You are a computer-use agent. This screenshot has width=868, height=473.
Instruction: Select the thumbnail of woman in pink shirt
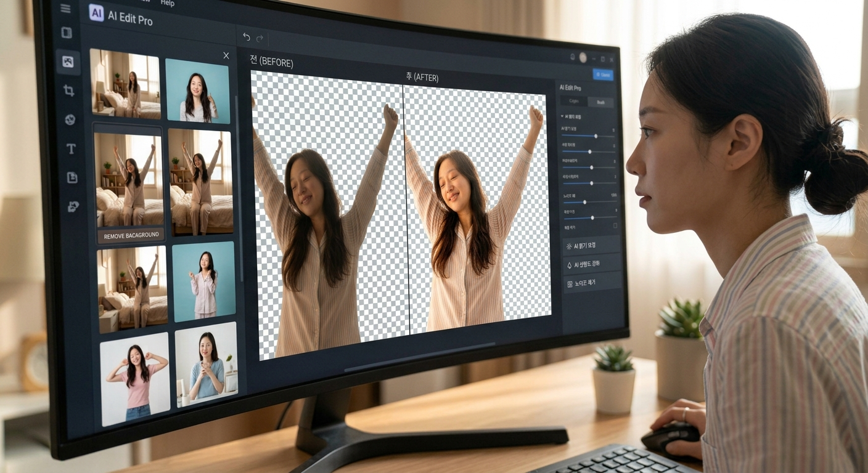(135, 380)
